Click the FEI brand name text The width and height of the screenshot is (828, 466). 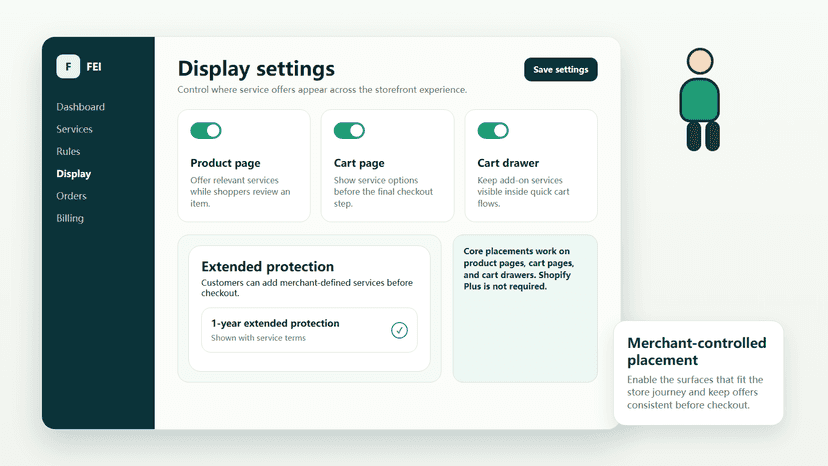(x=94, y=67)
